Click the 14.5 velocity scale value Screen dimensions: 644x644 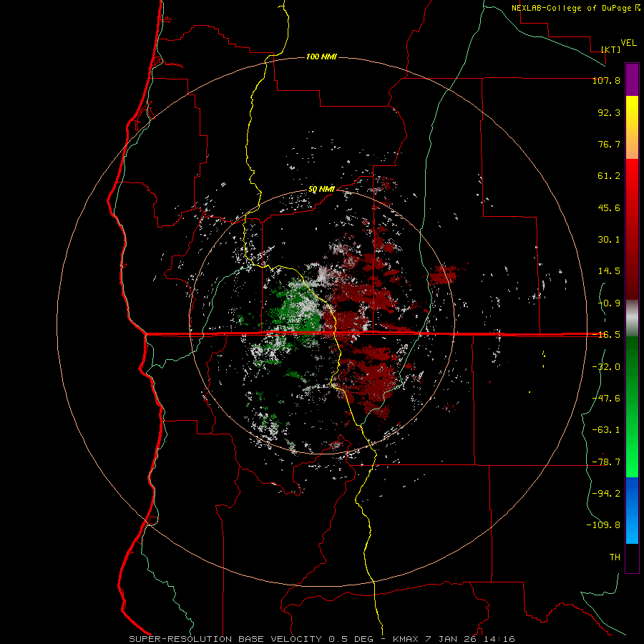609,271
